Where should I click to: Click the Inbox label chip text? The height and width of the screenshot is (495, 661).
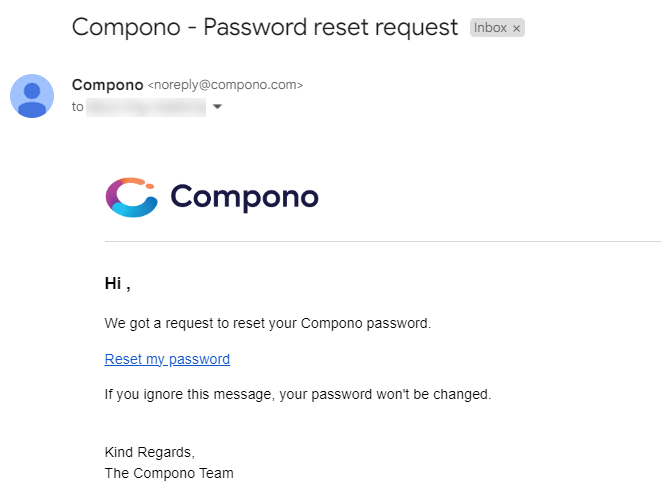point(490,28)
